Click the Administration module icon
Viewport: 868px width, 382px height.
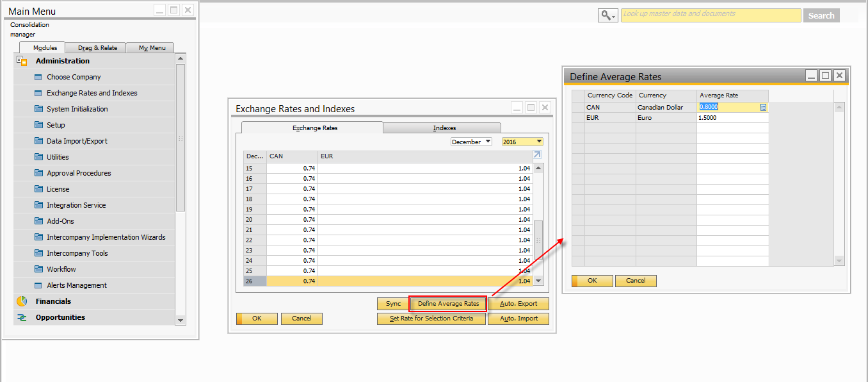click(x=22, y=61)
